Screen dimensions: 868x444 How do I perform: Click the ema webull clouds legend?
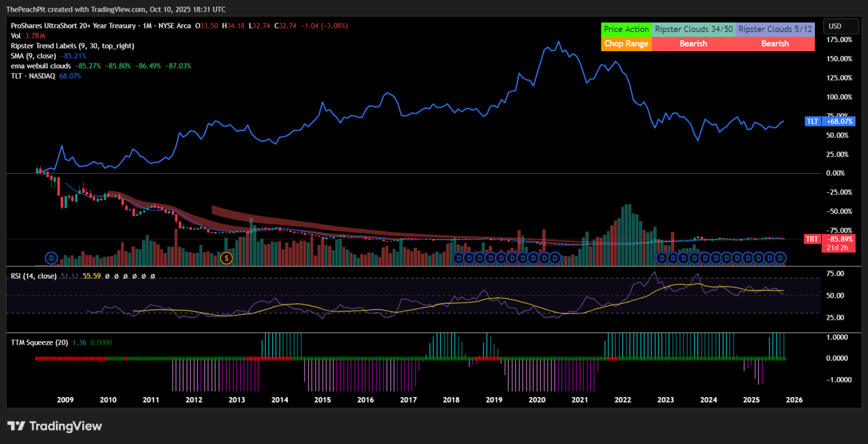pyautogui.click(x=41, y=66)
